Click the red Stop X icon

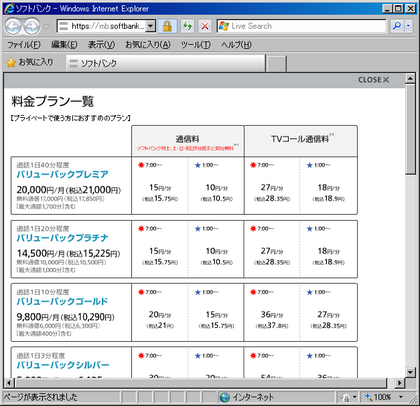click(x=205, y=26)
